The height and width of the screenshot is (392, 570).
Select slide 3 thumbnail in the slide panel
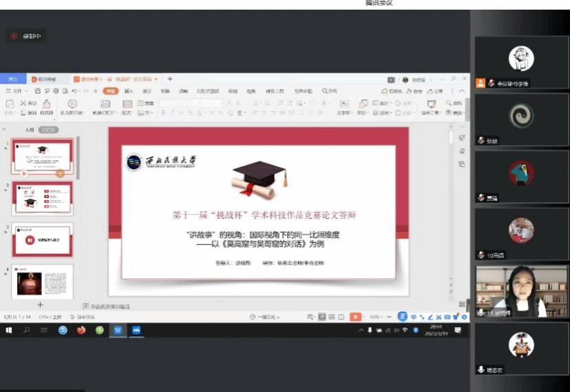click(43, 239)
